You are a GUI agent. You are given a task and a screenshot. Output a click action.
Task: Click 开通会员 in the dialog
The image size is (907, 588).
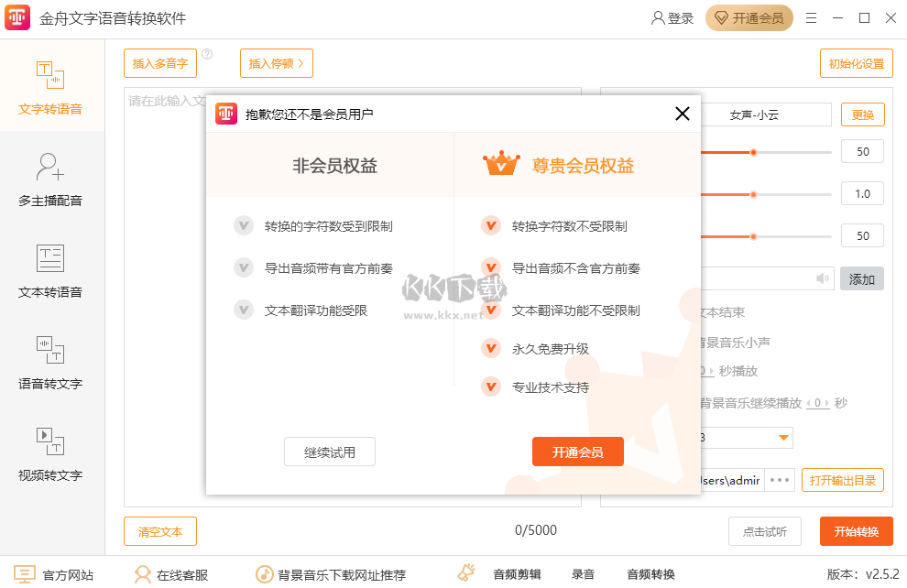(x=578, y=451)
